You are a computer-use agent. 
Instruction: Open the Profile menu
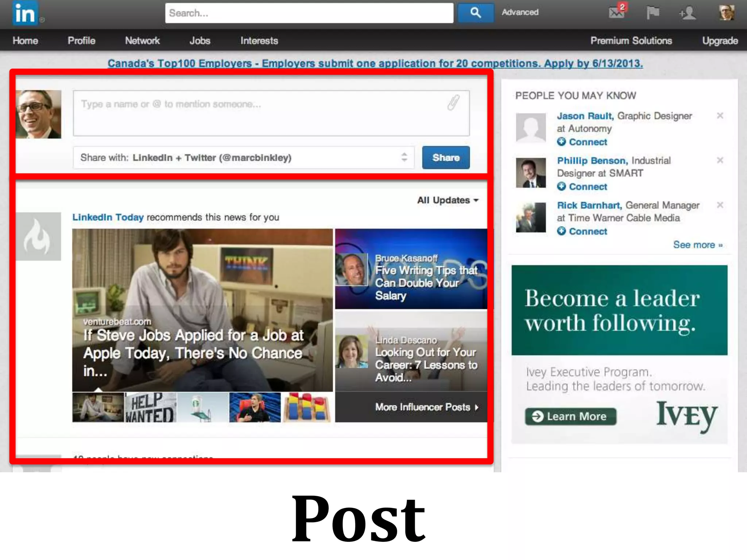(x=81, y=40)
